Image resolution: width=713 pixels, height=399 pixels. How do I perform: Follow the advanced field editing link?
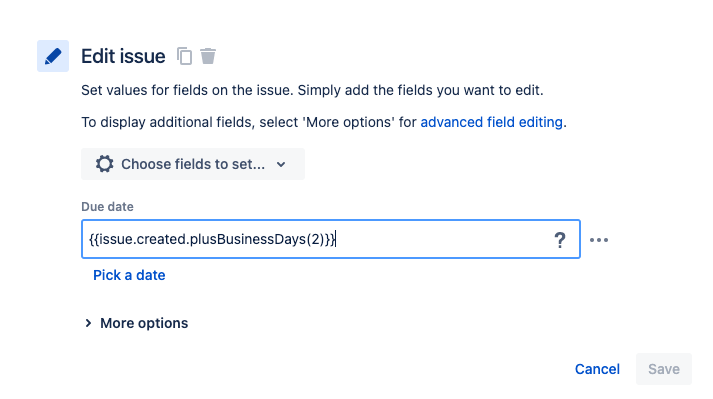point(492,122)
